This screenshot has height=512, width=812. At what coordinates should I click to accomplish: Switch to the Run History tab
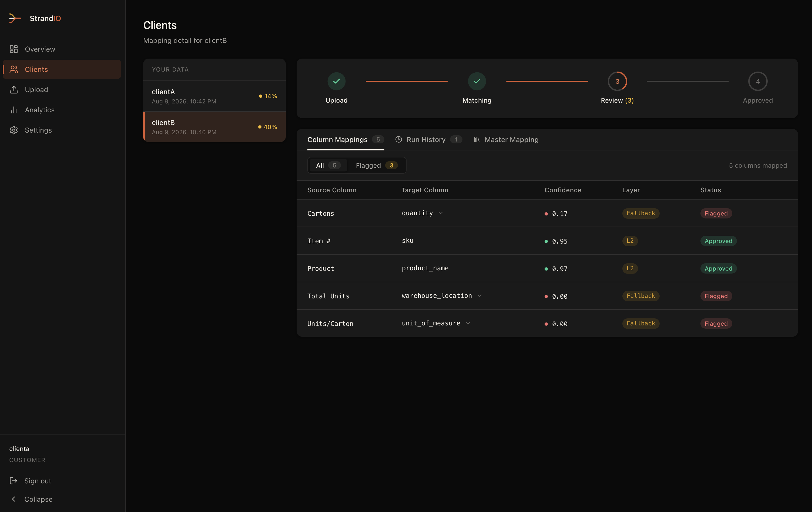(x=429, y=140)
